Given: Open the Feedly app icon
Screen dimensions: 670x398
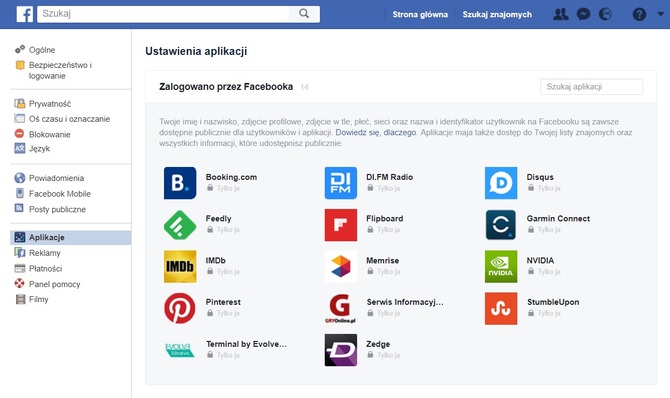Looking at the screenshot, I should point(180,224).
